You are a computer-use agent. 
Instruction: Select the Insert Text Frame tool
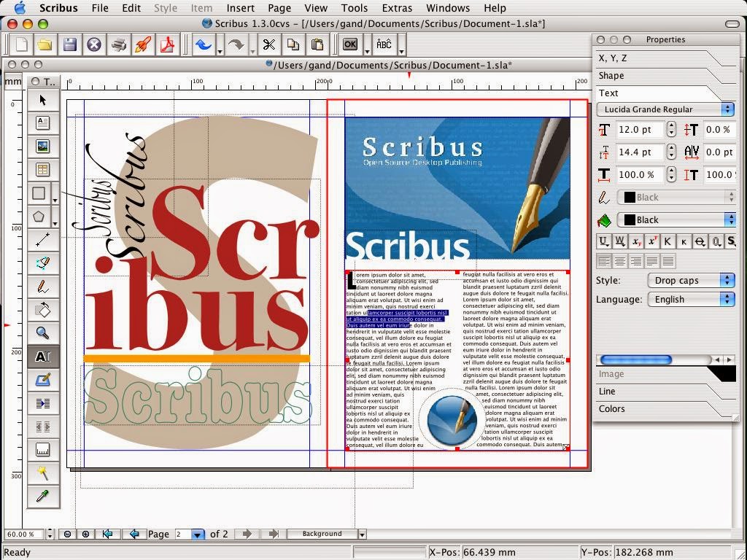tap(43, 122)
